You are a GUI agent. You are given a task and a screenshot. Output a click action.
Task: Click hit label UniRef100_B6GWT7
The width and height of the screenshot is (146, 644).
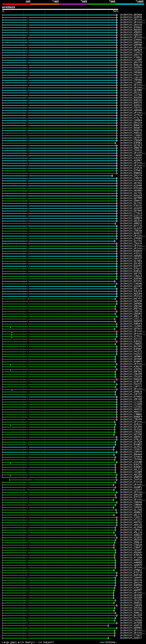pos(131,128)
